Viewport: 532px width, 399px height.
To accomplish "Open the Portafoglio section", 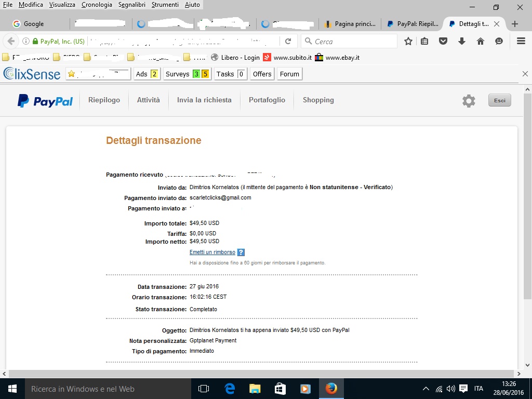I will pyautogui.click(x=267, y=100).
